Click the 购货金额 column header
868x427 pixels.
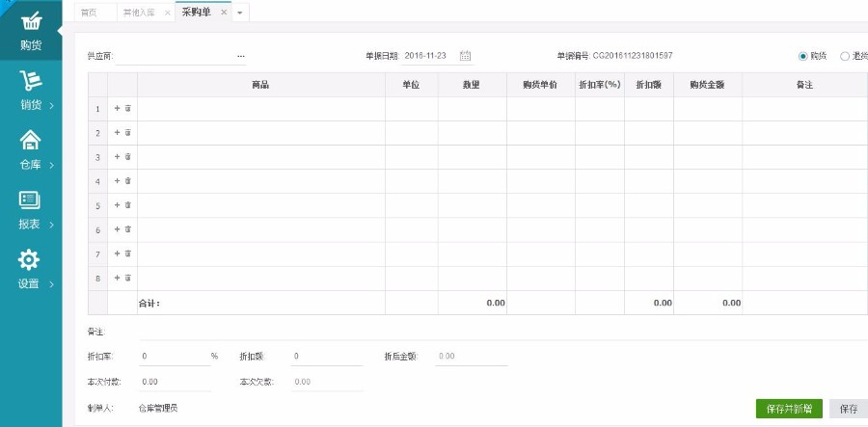[708, 85]
